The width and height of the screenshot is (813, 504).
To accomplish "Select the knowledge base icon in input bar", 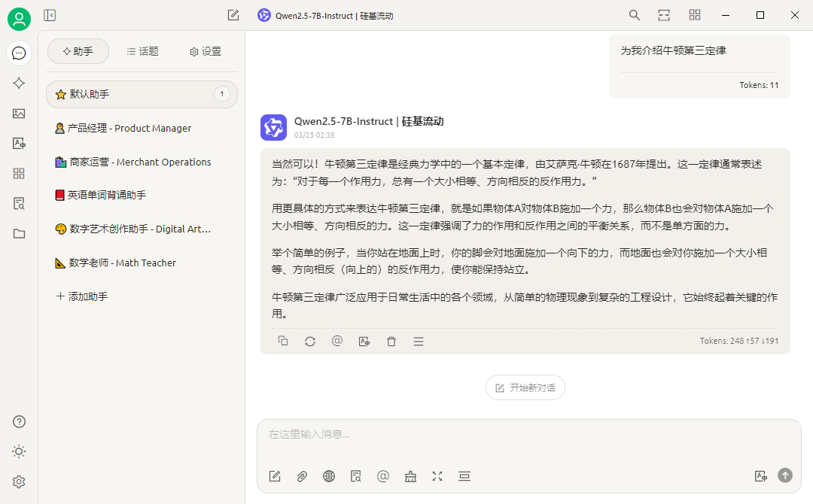I will [356, 476].
